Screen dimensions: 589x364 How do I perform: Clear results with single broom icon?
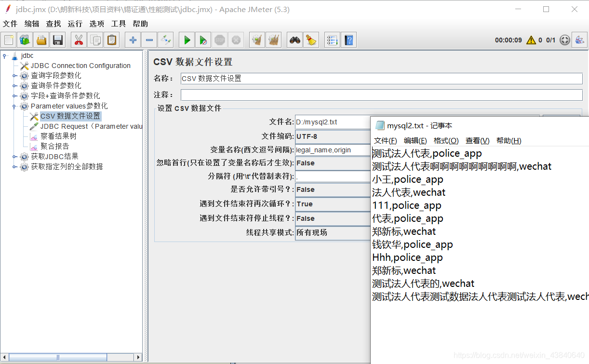(x=257, y=40)
